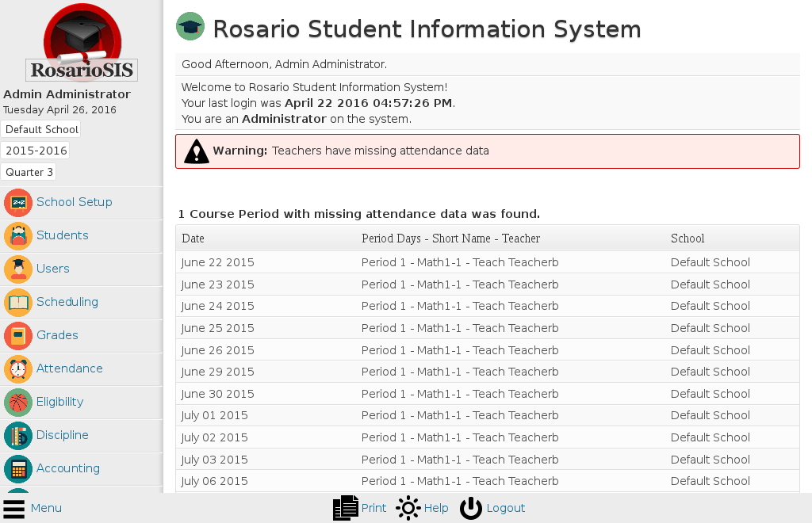Image resolution: width=812 pixels, height=523 pixels.
Task: Click the June 24 2015 date cell
Action: (x=217, y=306)
